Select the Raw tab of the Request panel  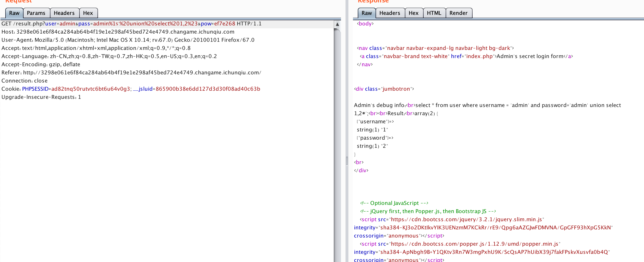(14, 13)
